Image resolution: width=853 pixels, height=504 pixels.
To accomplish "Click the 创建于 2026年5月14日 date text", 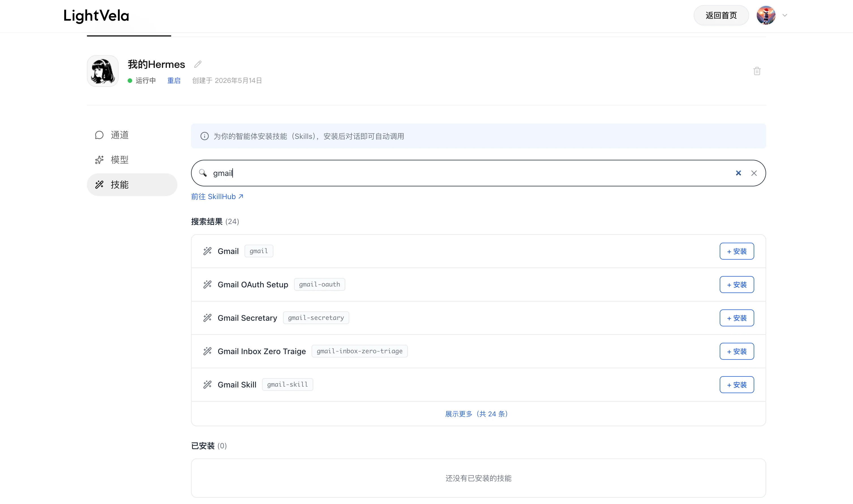I will (227, 81).
